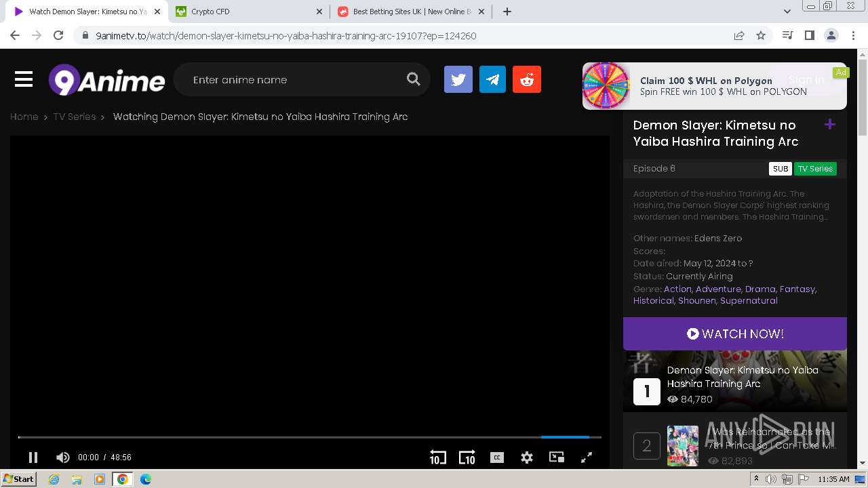Browse the Shounen genre link

pyautogui.click(x=697, y=300)
